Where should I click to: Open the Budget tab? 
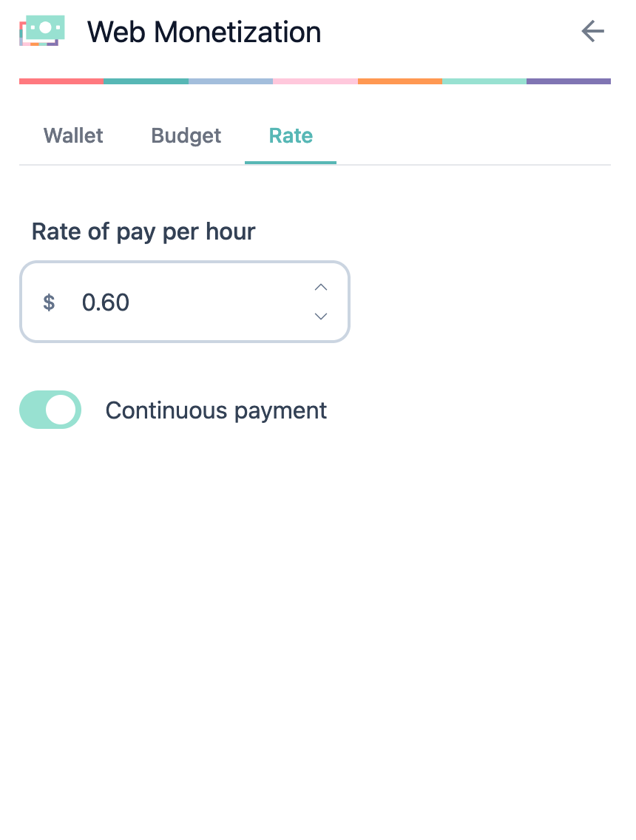tap(186, 135)
